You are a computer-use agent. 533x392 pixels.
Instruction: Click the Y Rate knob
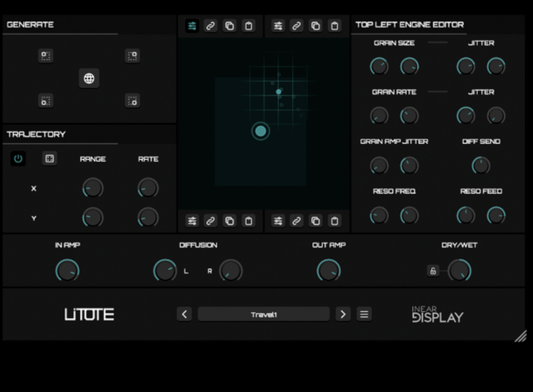(x=148, y=218)
